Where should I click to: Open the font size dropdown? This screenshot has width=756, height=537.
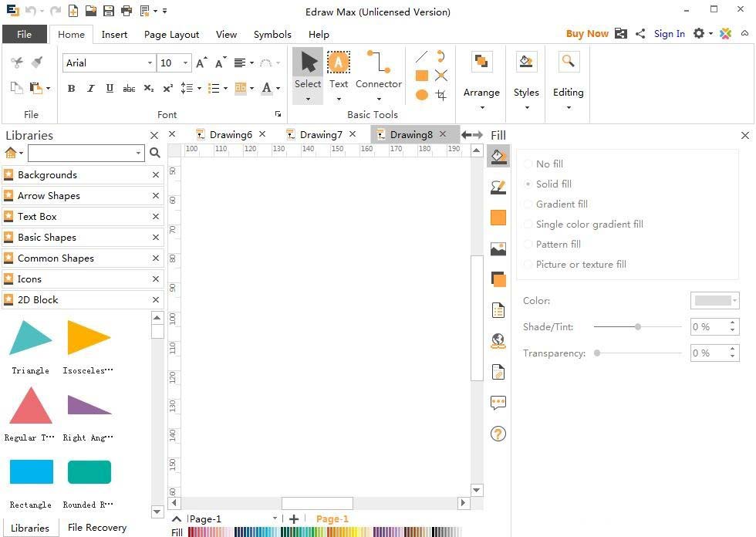click(x=185, y=63)
